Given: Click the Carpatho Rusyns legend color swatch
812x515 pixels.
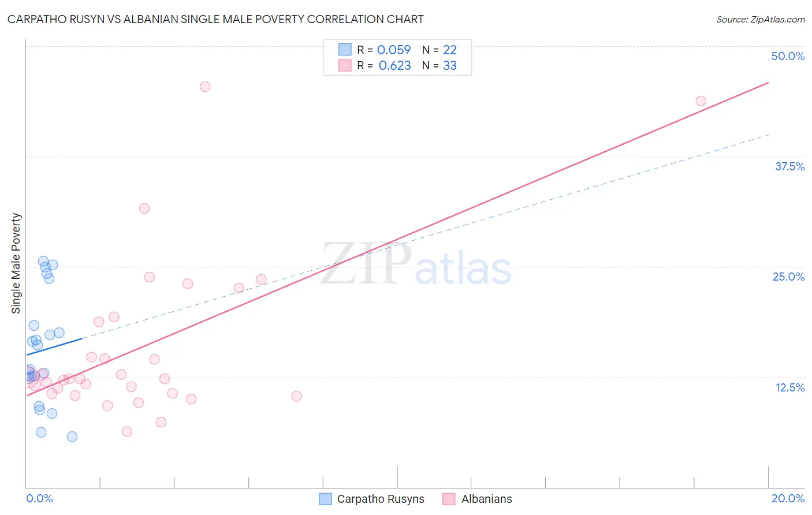Looking at the screenshot, I should click(x=325, y=499).
